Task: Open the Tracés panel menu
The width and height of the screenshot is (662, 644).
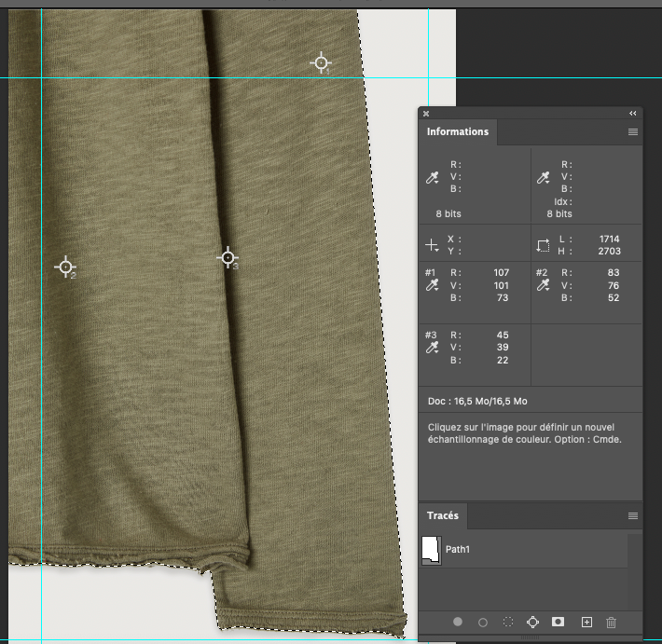Action: [x=633, y=515]
